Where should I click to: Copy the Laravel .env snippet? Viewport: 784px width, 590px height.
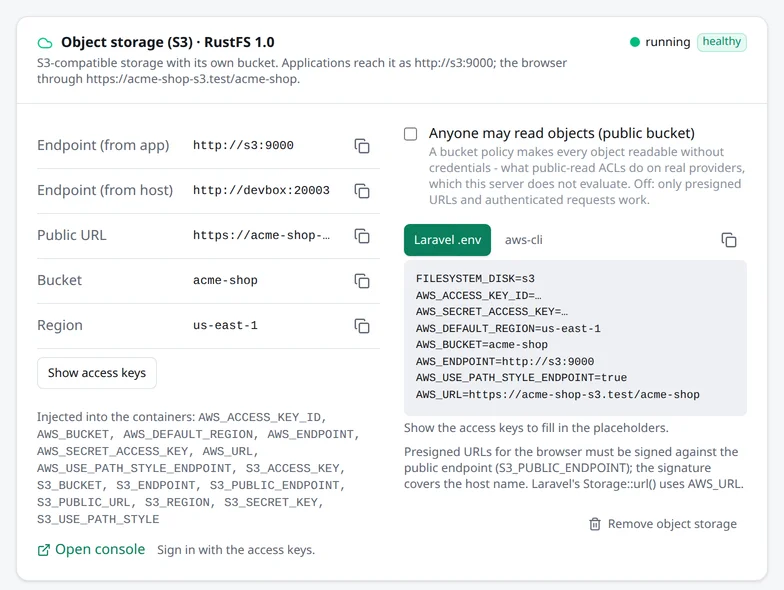coord(729,240)
